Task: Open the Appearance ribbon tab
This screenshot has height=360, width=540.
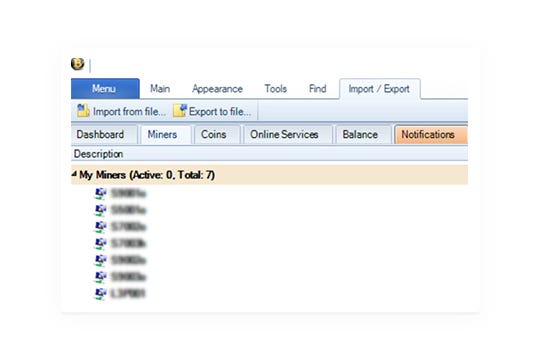Action: tap(217, 89)
